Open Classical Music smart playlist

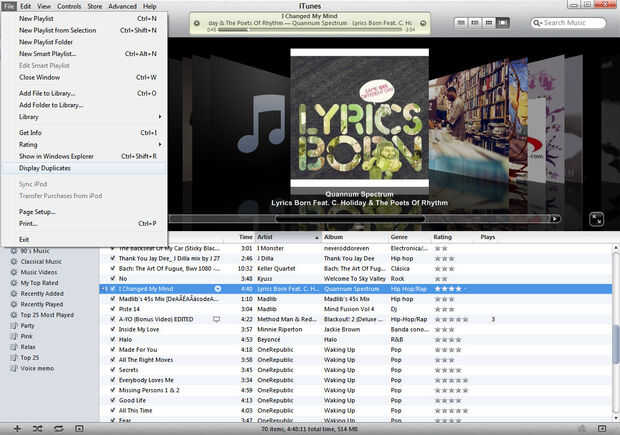coord(41,261)
